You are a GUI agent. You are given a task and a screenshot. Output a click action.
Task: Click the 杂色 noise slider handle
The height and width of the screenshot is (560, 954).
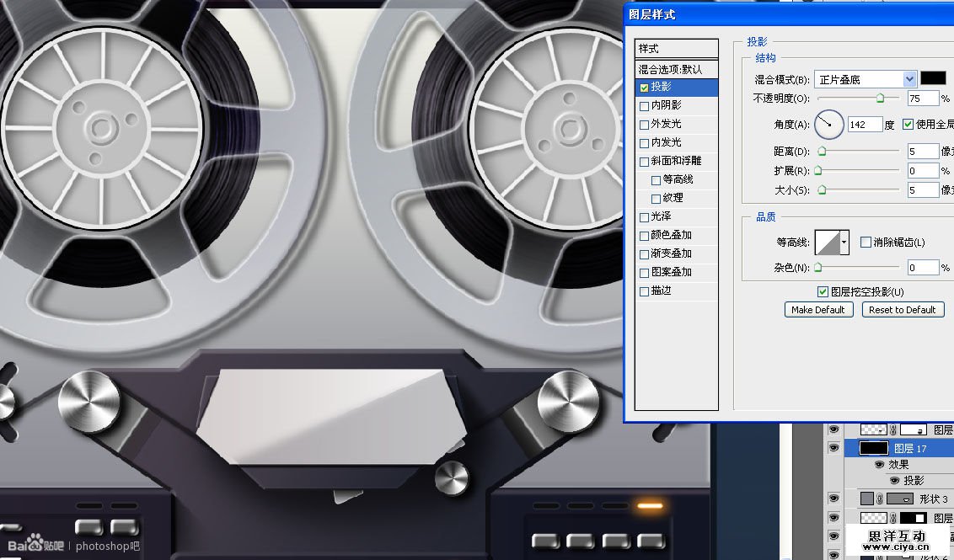click(x=818, y=267)
